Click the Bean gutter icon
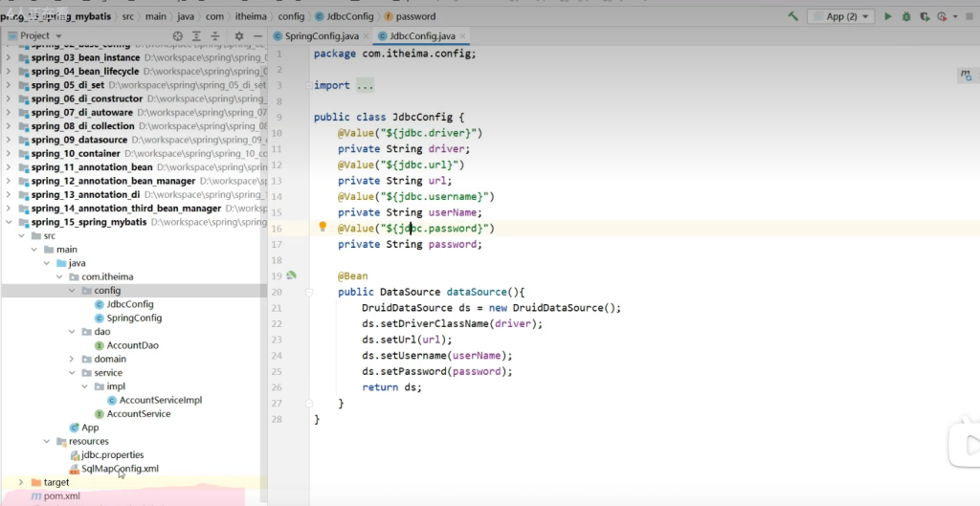Image resolution: width=980 pixels, height=506 pixels. coord(291,275)
